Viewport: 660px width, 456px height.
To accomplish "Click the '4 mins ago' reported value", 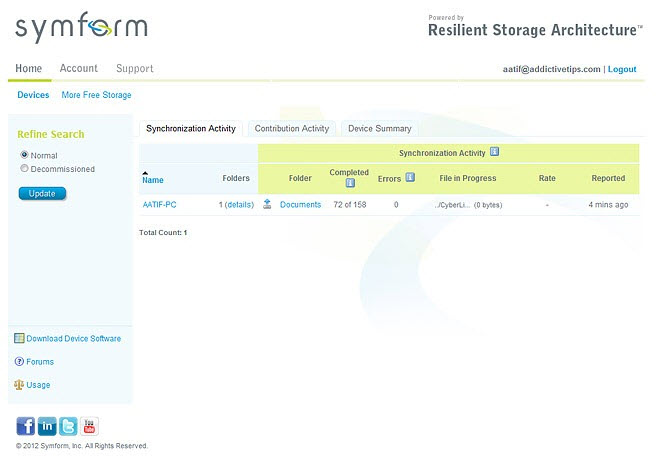I will [608, 205].
